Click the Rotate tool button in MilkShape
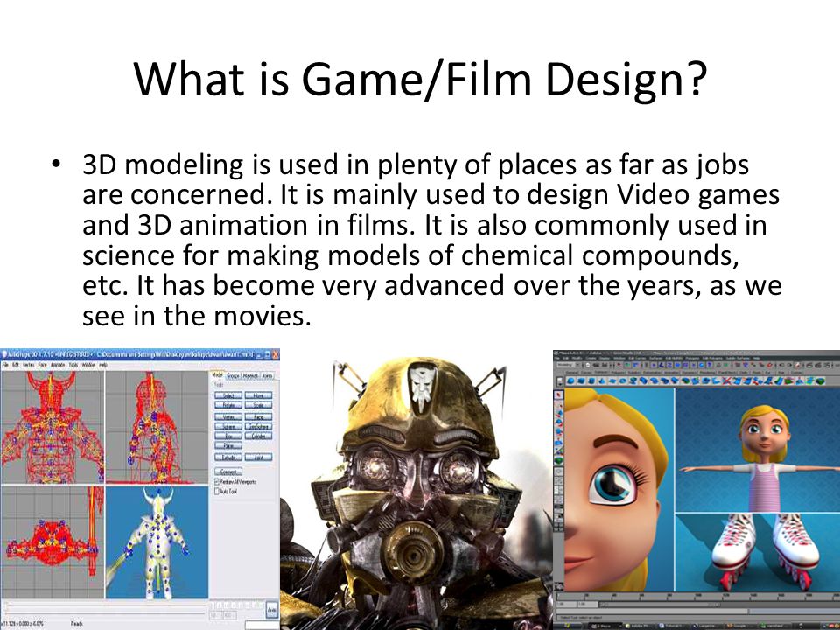This screenshot has height=630, width=840. click(228, 405)
